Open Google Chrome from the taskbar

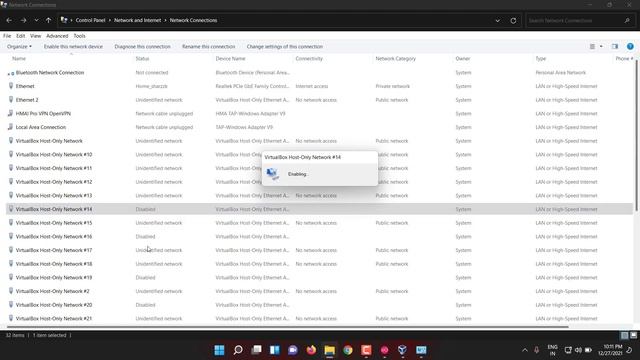348,350
